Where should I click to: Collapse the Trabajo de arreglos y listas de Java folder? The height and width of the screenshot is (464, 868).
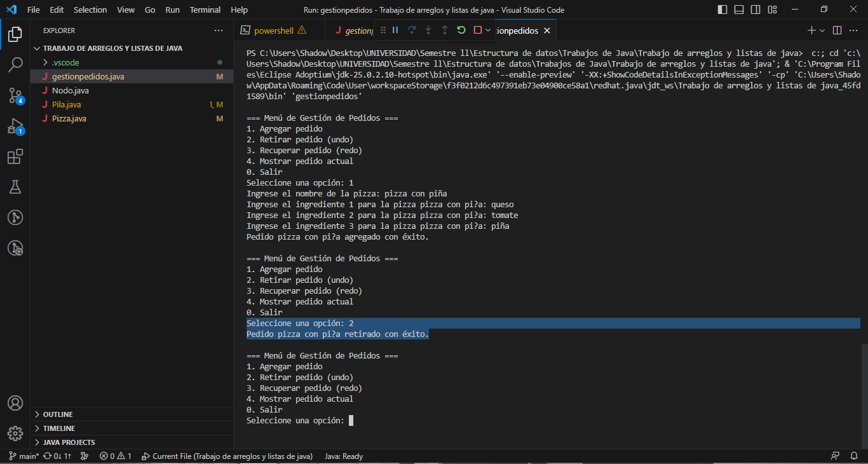coord(132,48)
